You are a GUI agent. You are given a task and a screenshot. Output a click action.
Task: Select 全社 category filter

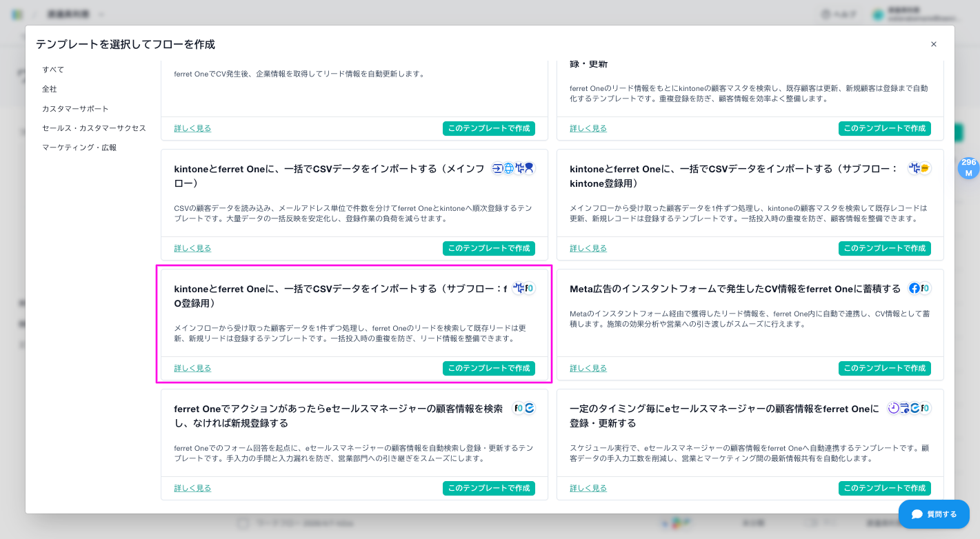[x=50, y=89]
